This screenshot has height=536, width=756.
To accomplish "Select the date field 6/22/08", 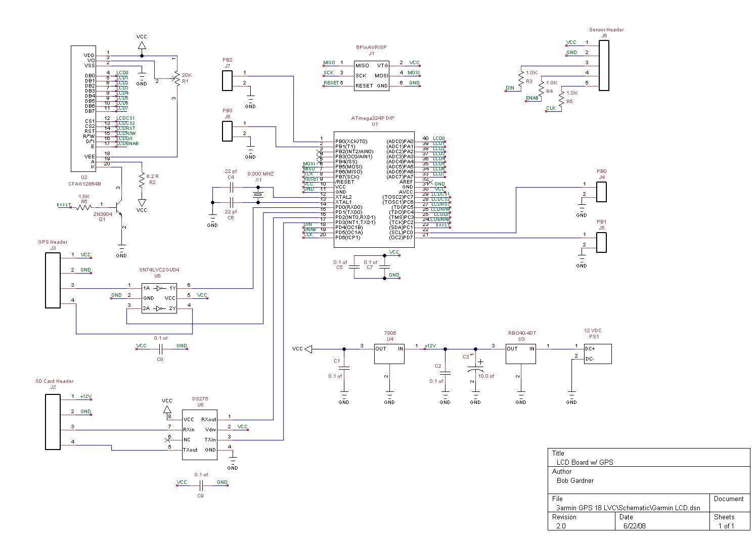I will coord(634,526).
